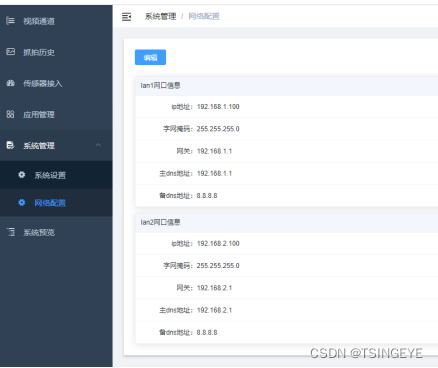Click the lan1 网关 value 192.168.1.1

(214, 151)
